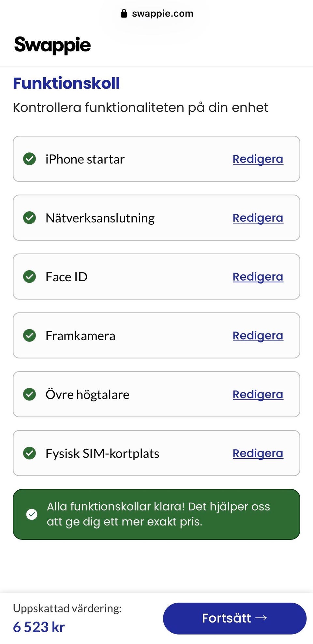Select Redigera for Fysisk SIM-kortplats
Screen dimensions: 313x644
tap(258, 454)
